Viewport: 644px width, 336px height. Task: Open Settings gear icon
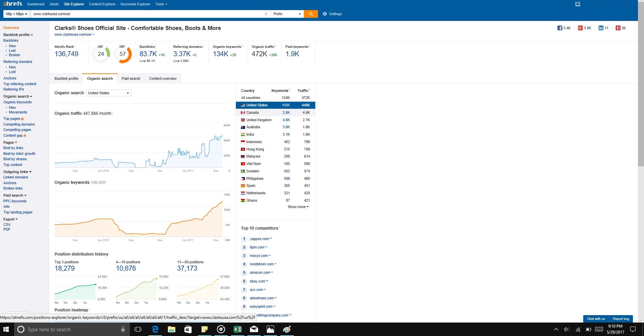pyautogui.click(x=325, y=14)
